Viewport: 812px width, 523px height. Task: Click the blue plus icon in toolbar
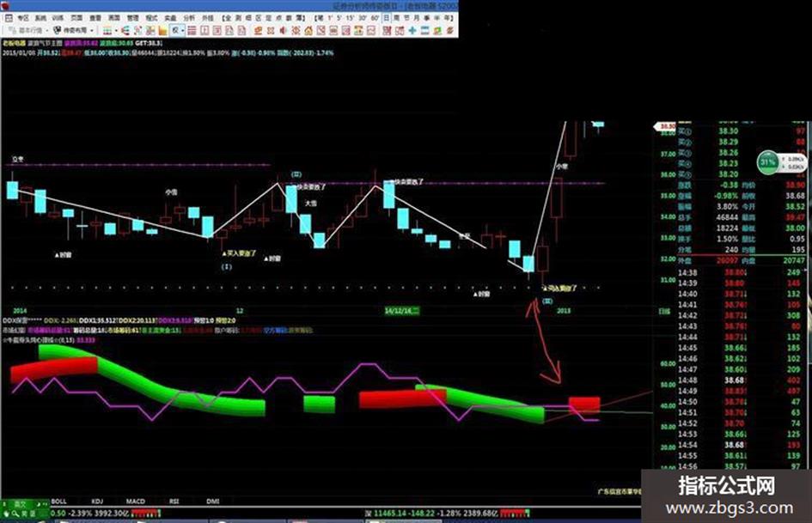(x=412, y=31)
